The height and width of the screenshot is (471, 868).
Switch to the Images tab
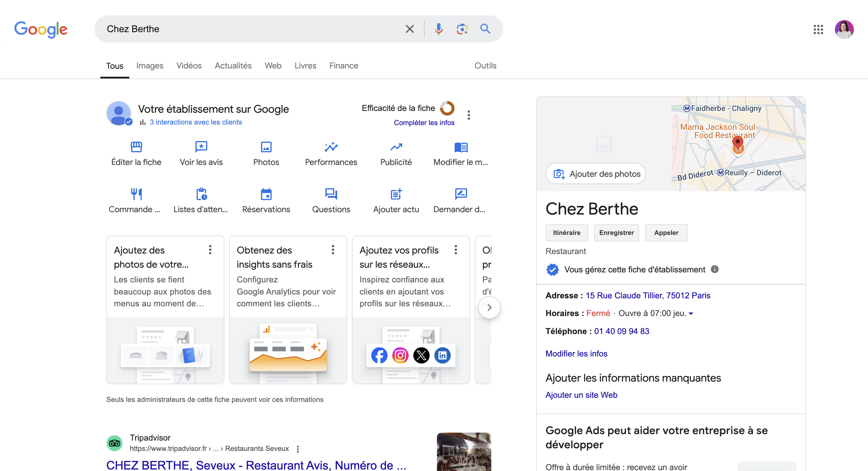coord(150,66)
